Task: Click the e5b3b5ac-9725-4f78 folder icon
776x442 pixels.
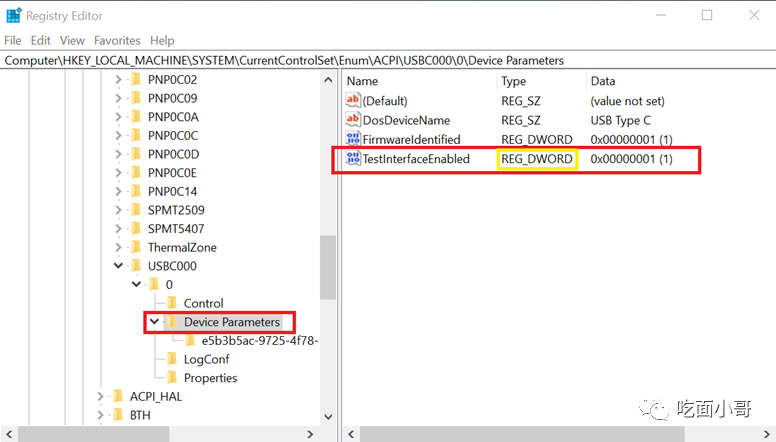Action: pos(190,341)
